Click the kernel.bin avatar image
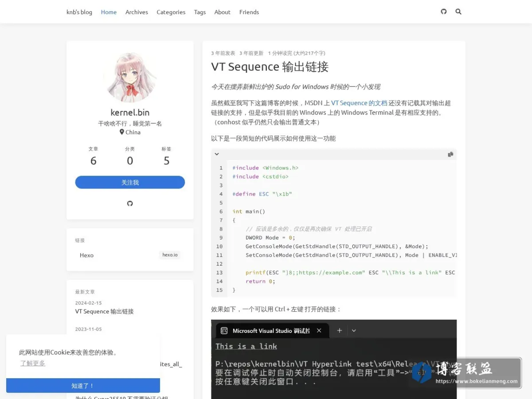 (130, 77)
